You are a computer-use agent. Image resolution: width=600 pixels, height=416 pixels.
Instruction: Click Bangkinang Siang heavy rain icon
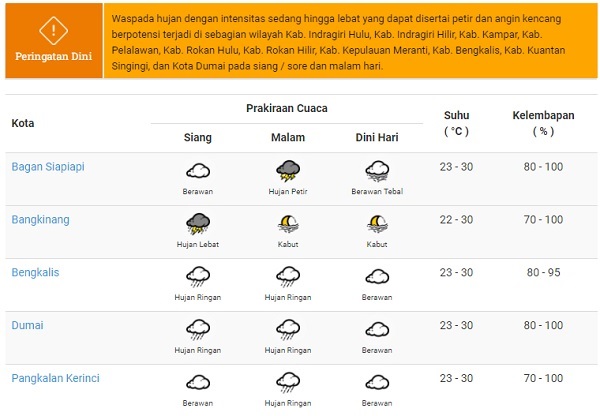point(198,223)
